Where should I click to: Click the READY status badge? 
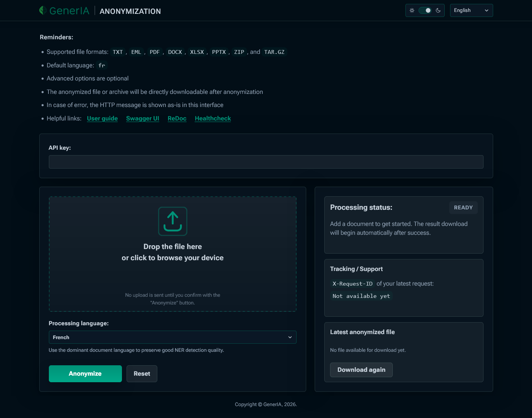[x=463, y=207]
